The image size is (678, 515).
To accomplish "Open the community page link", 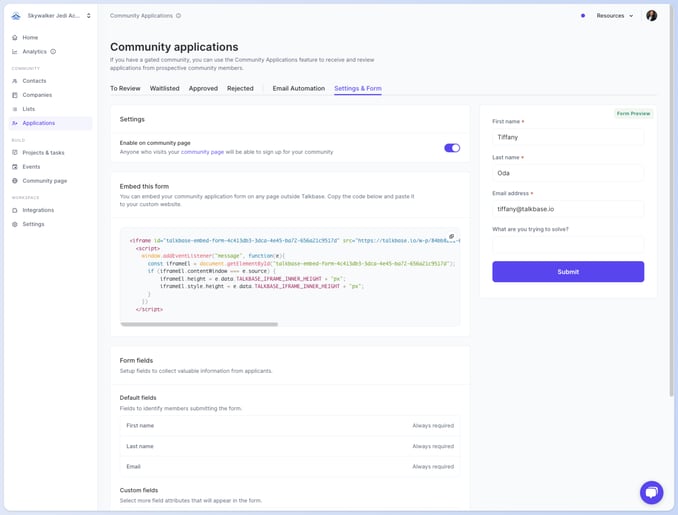I will pos(202,152).
